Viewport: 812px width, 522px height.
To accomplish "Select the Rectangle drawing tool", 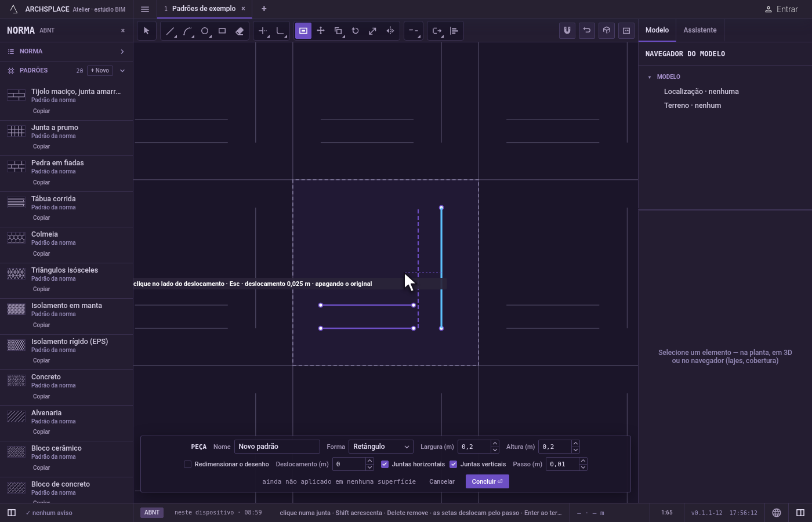I will 222,31.
